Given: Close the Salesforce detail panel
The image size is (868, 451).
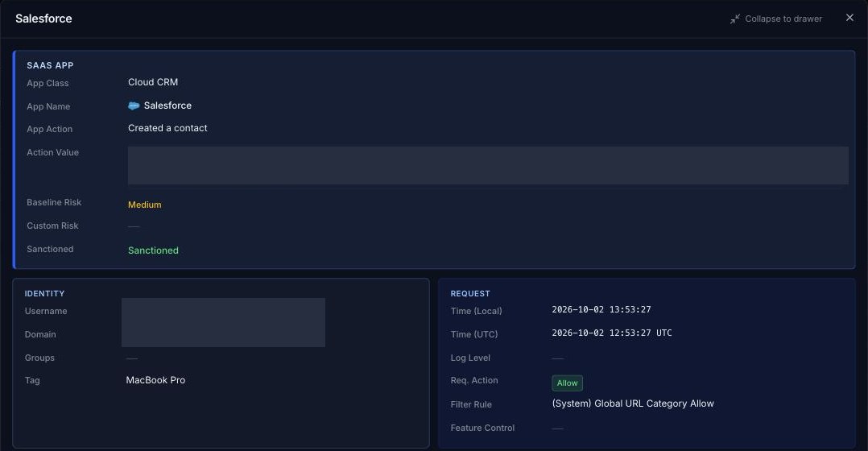Looking at the screenshot, I should pos(849,19).
